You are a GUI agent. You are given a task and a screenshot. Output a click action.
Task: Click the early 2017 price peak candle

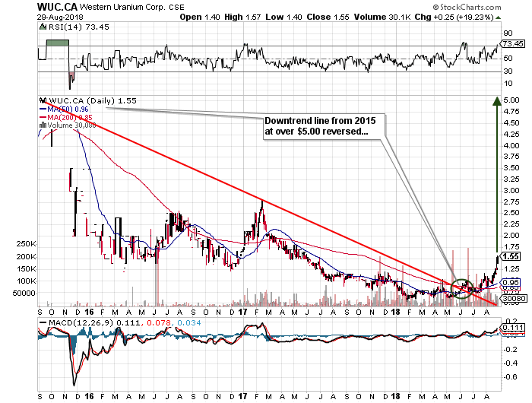click(261, 204)
